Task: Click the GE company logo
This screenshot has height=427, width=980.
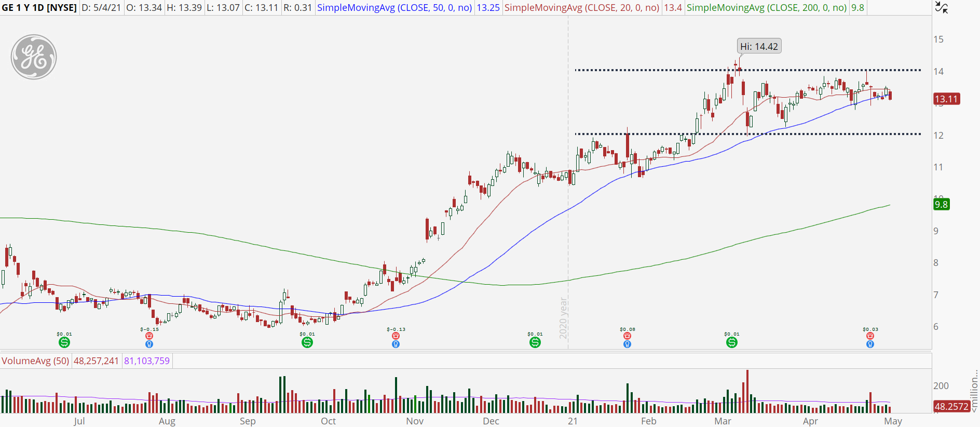Action: [34, 57]
